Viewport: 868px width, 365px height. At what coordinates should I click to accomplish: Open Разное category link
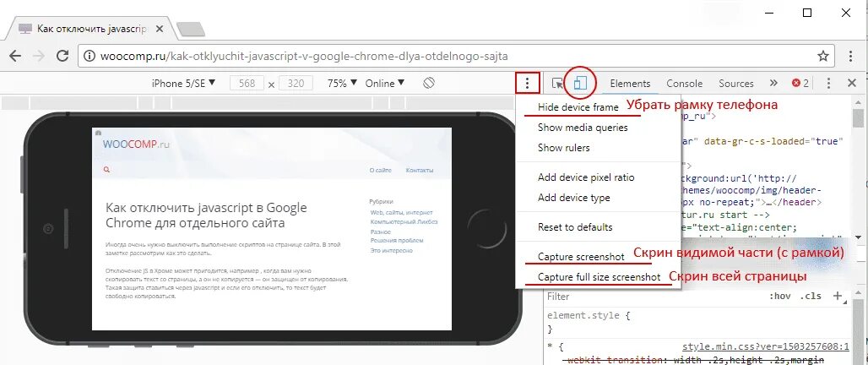(381, 232)
